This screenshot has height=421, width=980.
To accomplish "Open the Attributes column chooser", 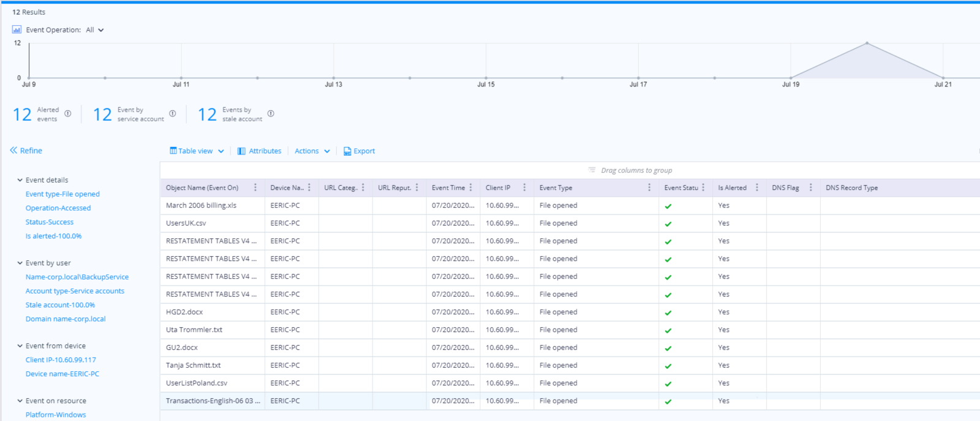I will 259,151.
